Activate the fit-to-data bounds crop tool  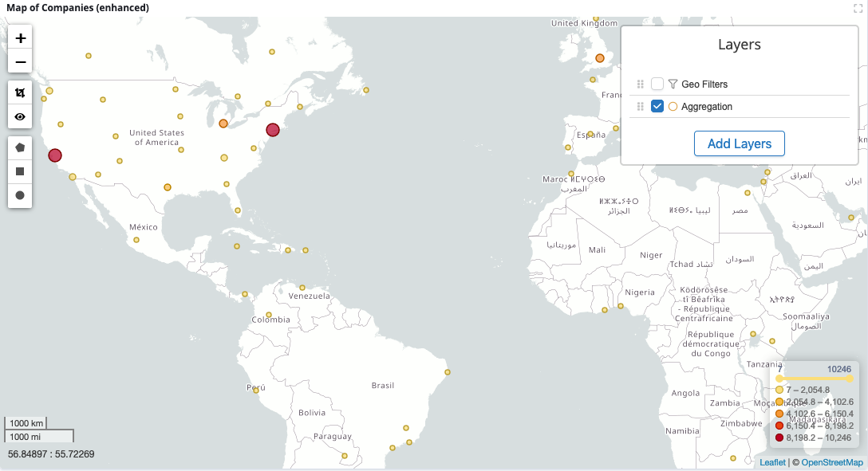(x=20, y=92)
